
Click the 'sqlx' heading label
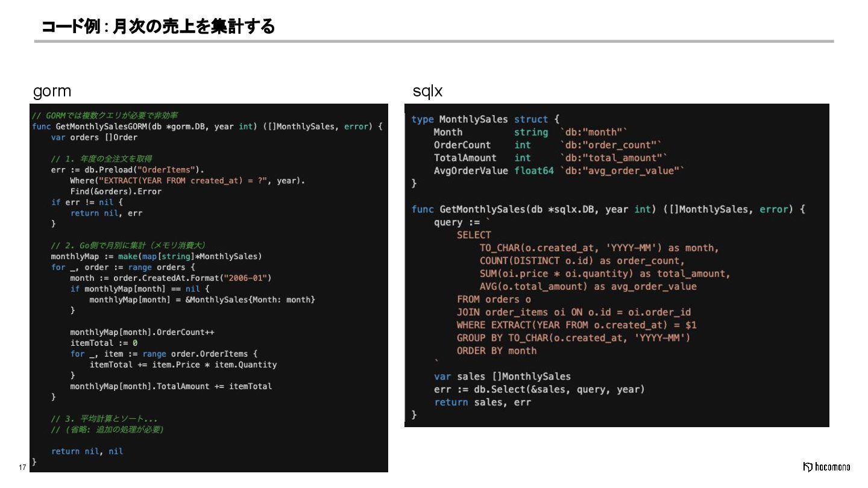pyautogui.click(x=427, y=92)
